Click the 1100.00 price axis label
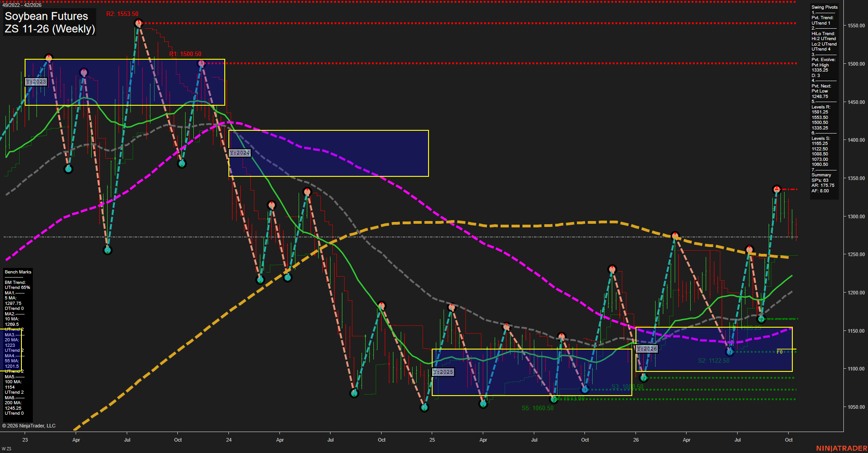The width and height of the screenshot is (868, 453). point(856,369)
